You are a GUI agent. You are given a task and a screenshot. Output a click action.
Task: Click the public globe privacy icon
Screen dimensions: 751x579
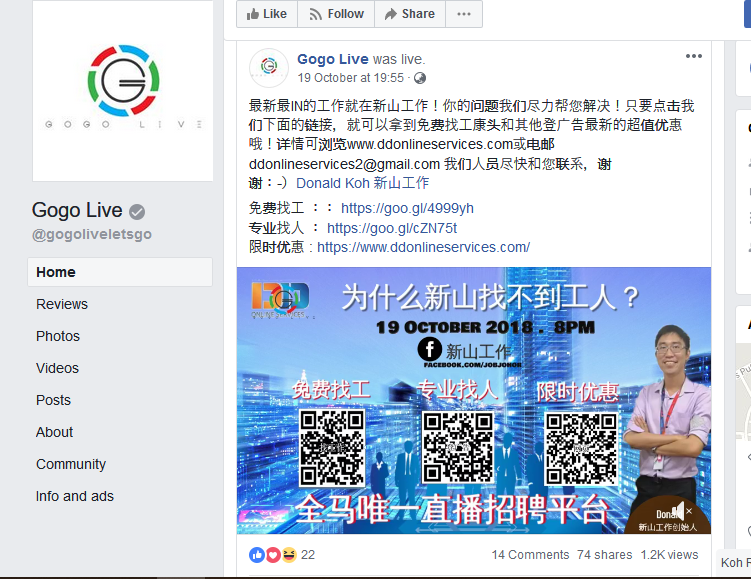point(420,78)
